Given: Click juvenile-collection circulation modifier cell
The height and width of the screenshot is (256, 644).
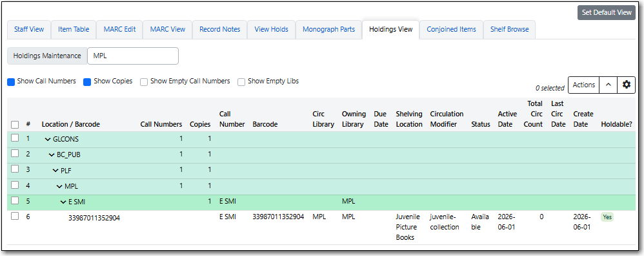Looking at the screenshot, I should (x=445, y=222).
